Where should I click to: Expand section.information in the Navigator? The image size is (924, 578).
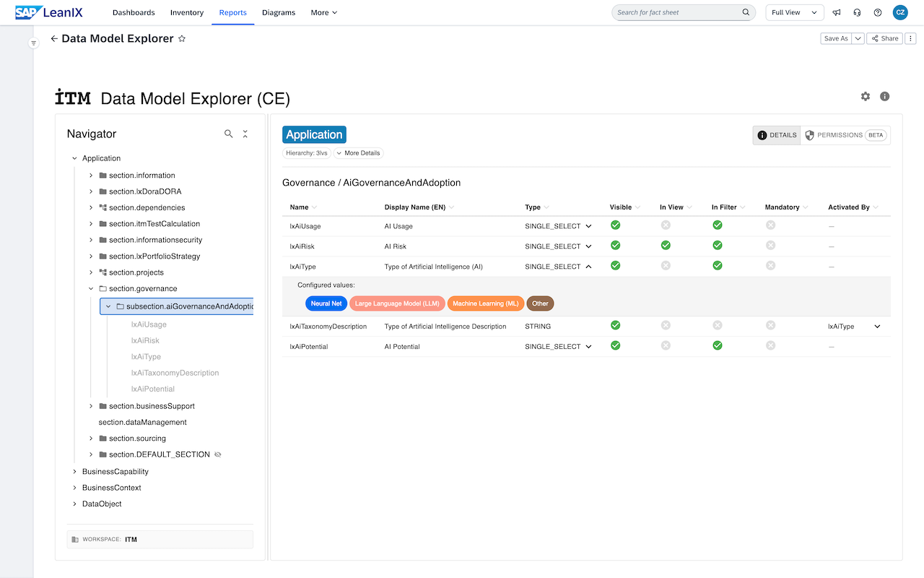(91, 176)
